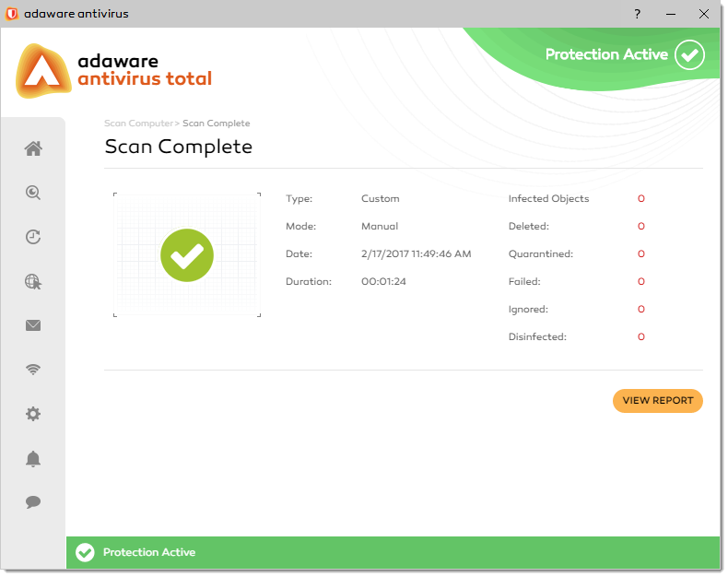Go back via Scan Computer breadcrumb
This screenshot has width=728, height=577.
pos(138,124)
